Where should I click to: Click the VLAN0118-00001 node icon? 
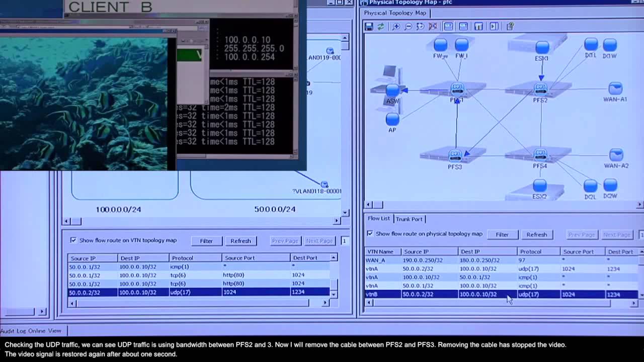[x=325, y=185]
